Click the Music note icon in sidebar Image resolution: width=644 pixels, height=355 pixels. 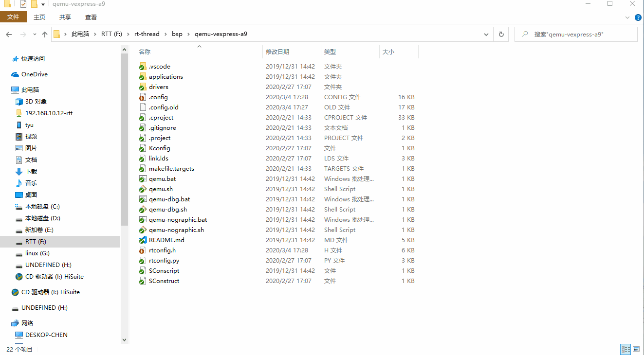[19, 183]
